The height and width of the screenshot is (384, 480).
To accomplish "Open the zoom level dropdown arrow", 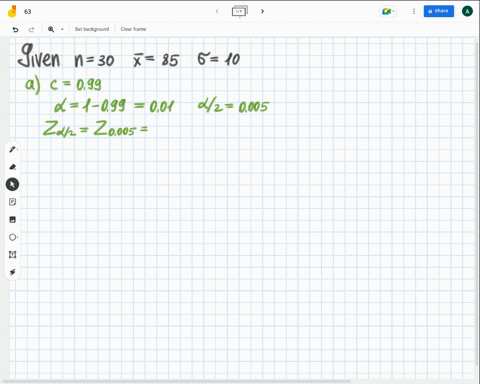I will (62, 29).
